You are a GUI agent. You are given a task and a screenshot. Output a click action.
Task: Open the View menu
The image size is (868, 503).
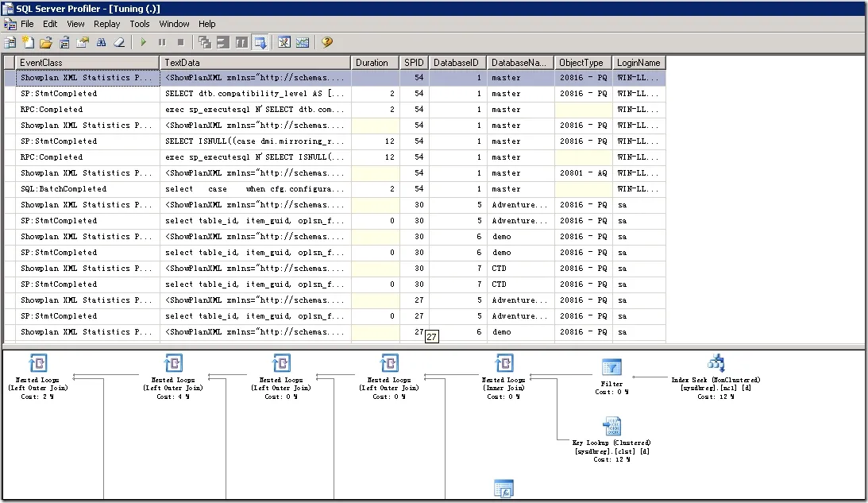tap(75, 24)
